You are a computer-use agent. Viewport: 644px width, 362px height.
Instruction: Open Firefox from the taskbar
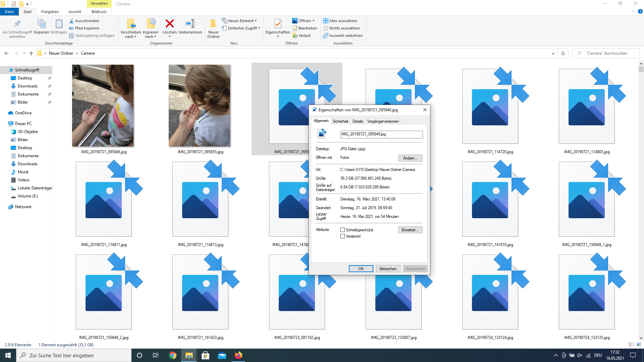(x=238, y=355)
